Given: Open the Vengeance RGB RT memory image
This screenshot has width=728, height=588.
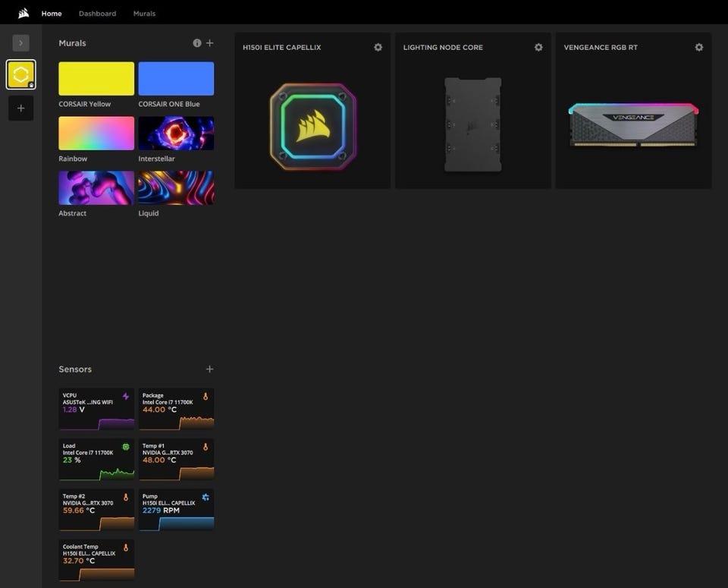Looking at the screenshot, I should tap(633, 124).
